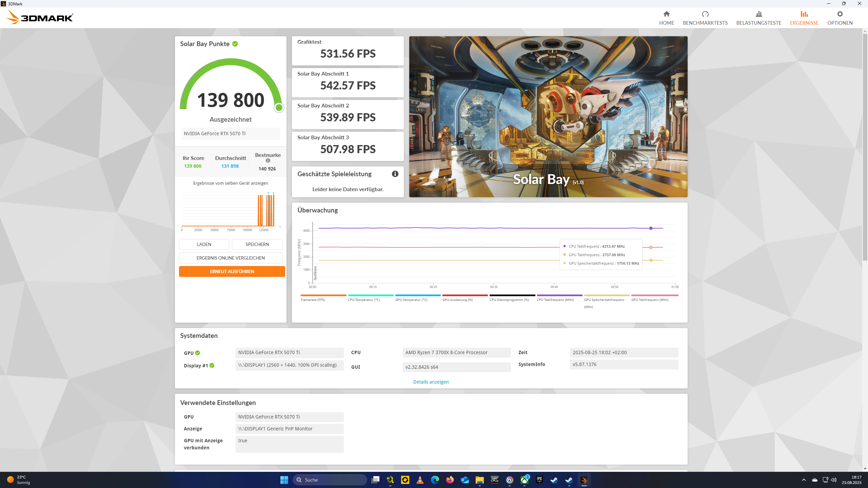This screenshot has width=868, height=488.
Task: Toggle the Framerate (FPS) legend series
Action: 313,300
